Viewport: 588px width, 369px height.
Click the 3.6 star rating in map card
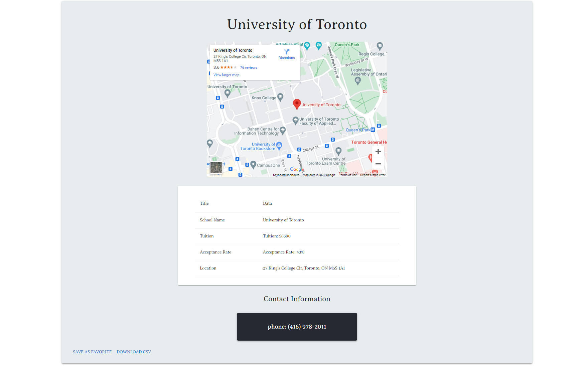click(x=225, y=67)
